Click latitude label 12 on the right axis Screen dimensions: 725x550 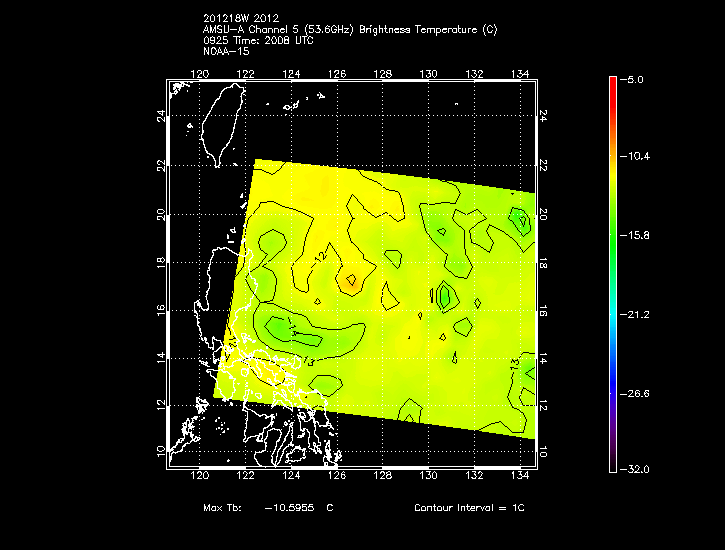(543, 405)
